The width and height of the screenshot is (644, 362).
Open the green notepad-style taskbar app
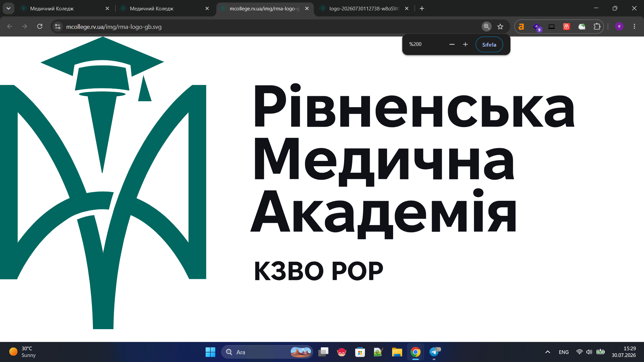pyautogui.click(x=378, y=352)
